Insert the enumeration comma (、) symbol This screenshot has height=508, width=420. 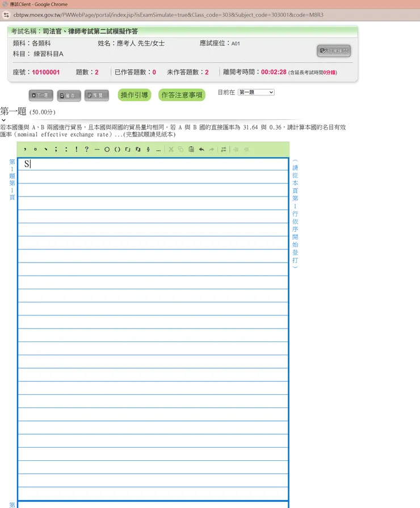45,149
